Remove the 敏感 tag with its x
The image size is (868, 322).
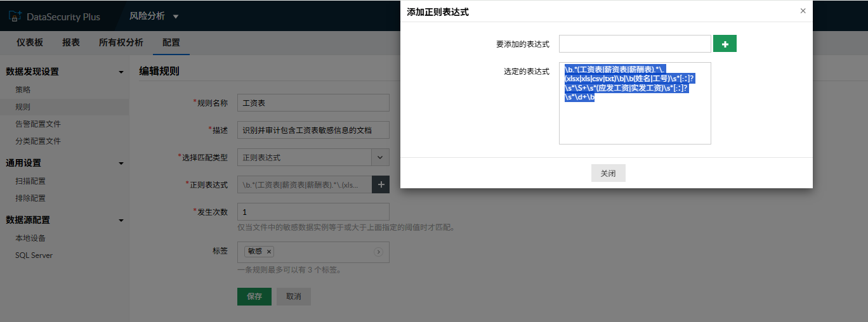[x=269, y=252]
